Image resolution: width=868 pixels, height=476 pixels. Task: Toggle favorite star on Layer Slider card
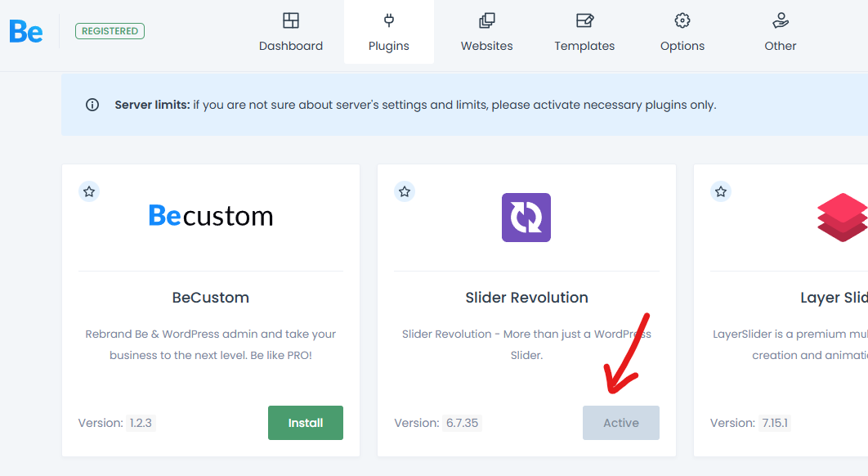[x=721, y=191]
